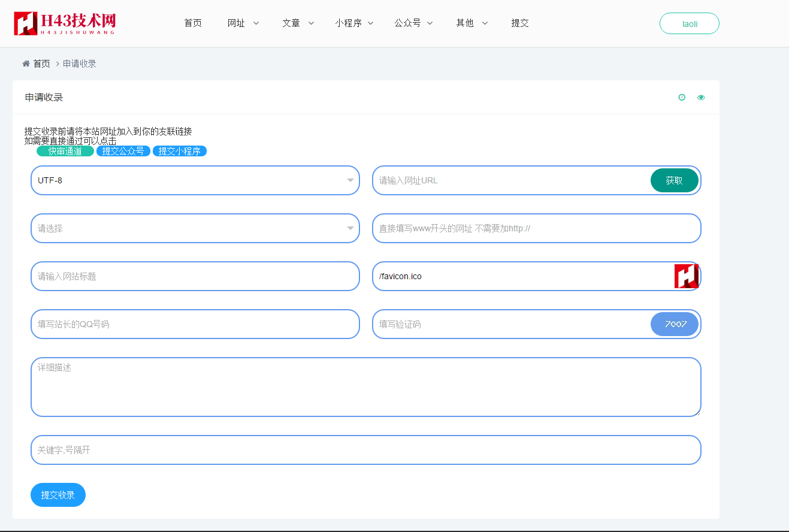
Task: Click the favicon preview thumbnail
Action: pos(686,276)
